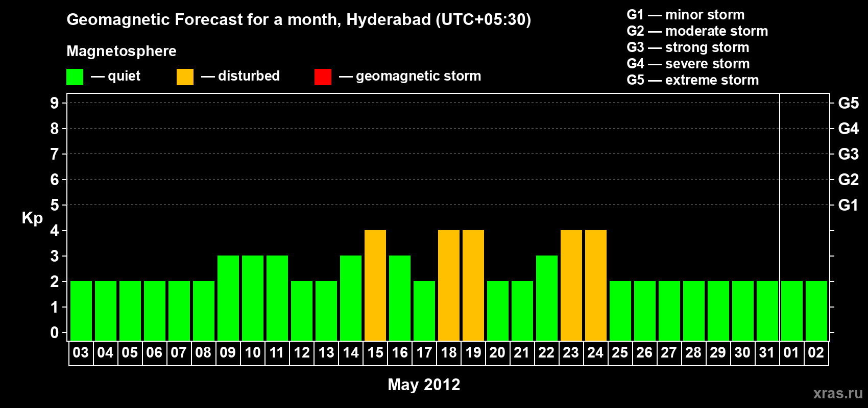Click the G5 — extreme storm legend line
Image resolution: width=868 pixels, height=408 pixels.
click(692, 80)
